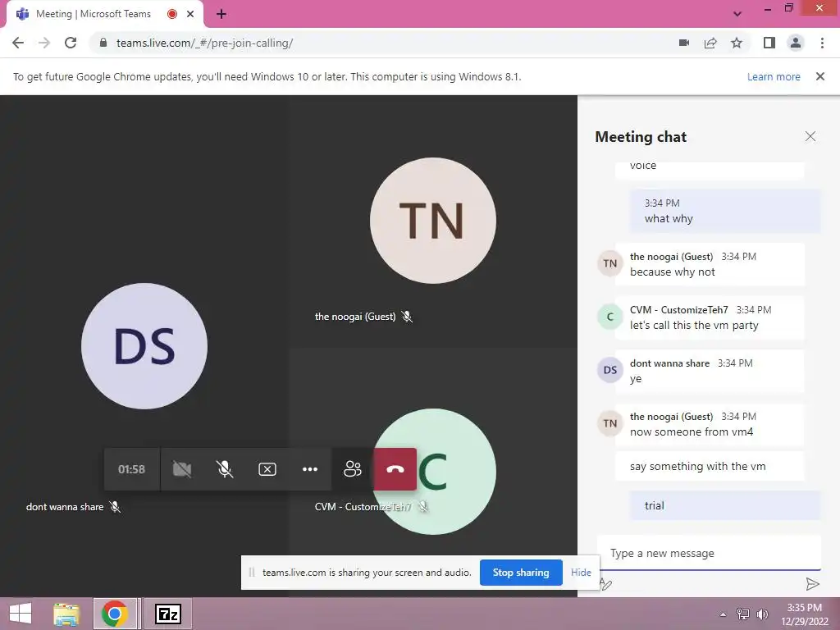Click TN avatar beside 'because why not'
The height and width of the screenshot is (630, 840).
pyautogui.click(x=609, y=263)
